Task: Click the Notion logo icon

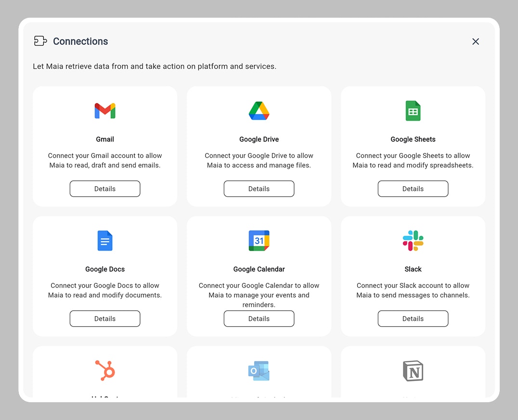Action: (x=413, y=370)
